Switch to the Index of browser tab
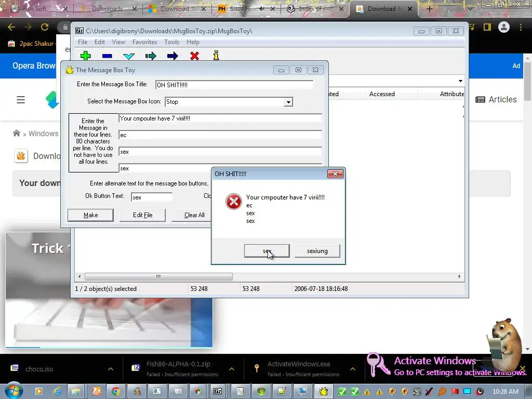 314,9
